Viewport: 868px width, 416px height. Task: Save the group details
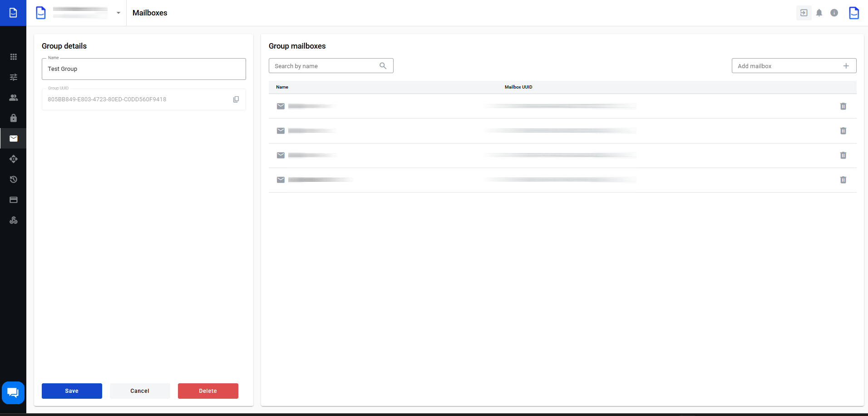click(72, 391)
